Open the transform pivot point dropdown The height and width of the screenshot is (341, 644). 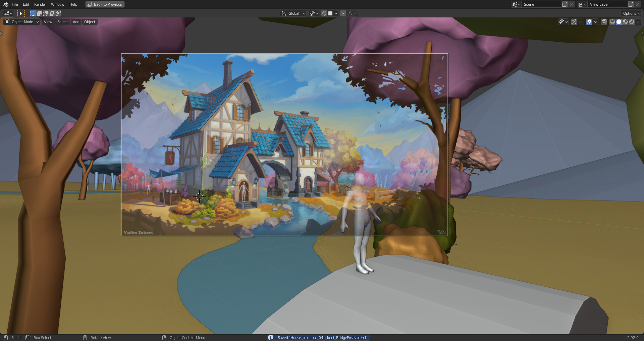(314, 13)
